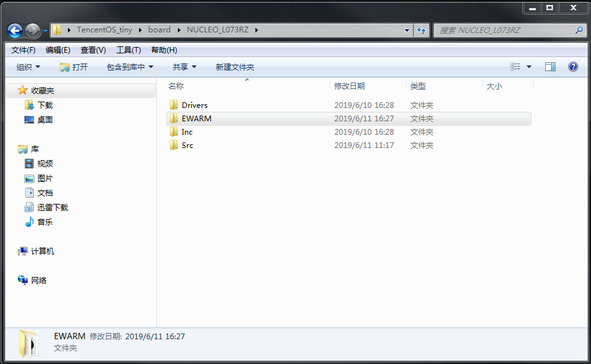
Task: Open 下载 in the favorites sidebar
Action: (x=44, y=105)
